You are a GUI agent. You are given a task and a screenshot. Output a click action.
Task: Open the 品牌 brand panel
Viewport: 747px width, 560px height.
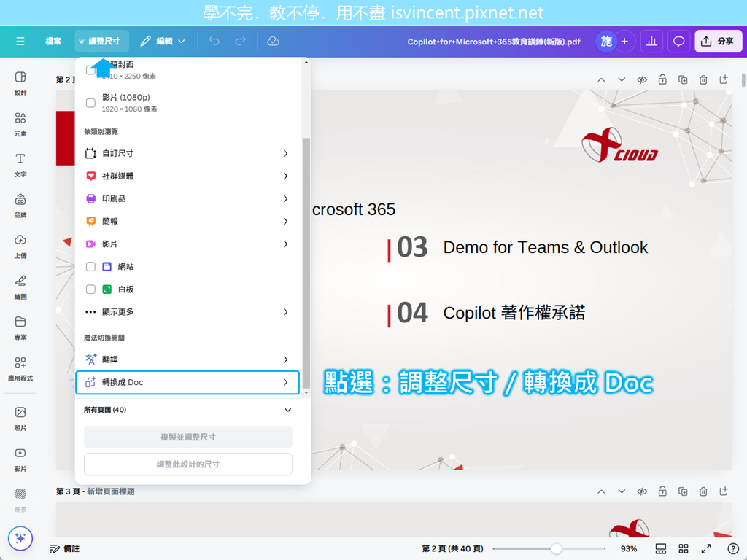(20, 205)
